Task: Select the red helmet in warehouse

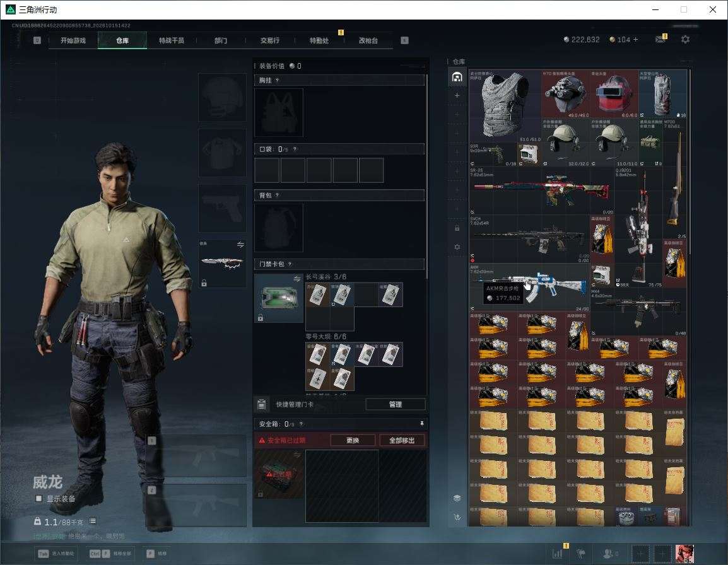Action: [614, 94]
